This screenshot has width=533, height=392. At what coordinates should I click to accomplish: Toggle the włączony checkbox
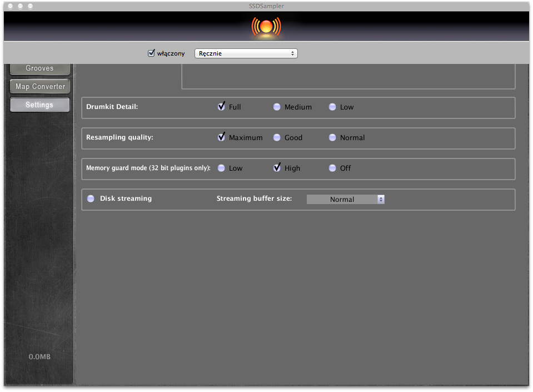(151, 53)
